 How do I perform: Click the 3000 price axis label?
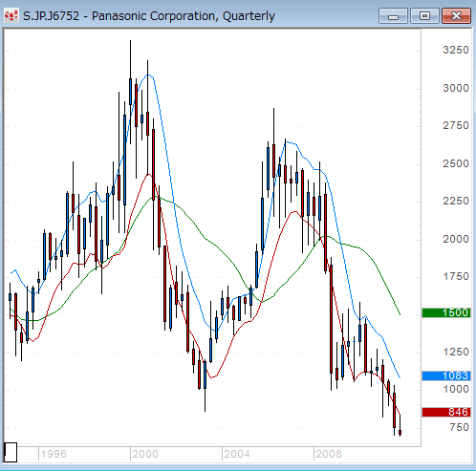click(x=456, y=88)
